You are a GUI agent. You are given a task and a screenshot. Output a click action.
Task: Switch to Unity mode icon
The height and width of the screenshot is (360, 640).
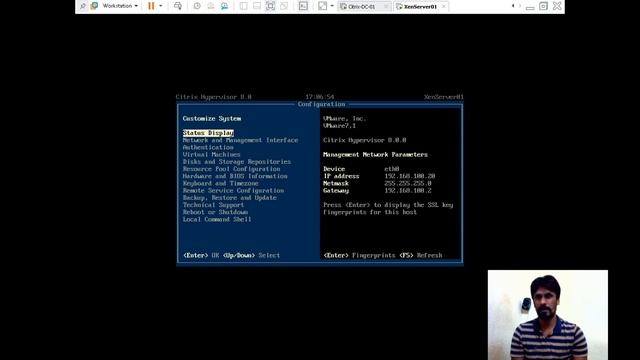point(284,6)
